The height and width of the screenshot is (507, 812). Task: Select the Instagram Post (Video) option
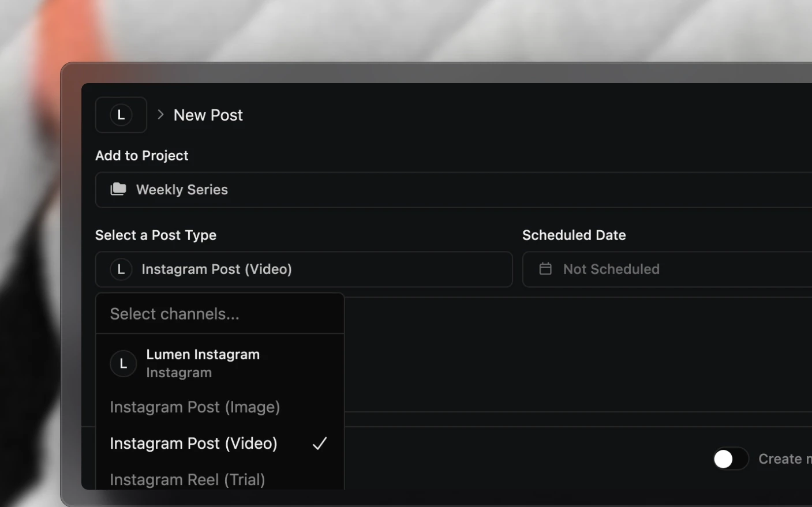click(x=220, y=443)
